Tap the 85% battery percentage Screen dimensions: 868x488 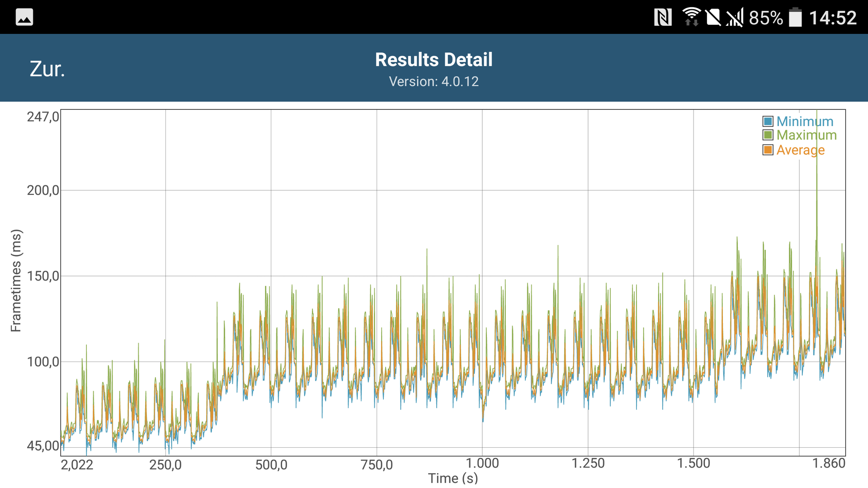(766, 18)
